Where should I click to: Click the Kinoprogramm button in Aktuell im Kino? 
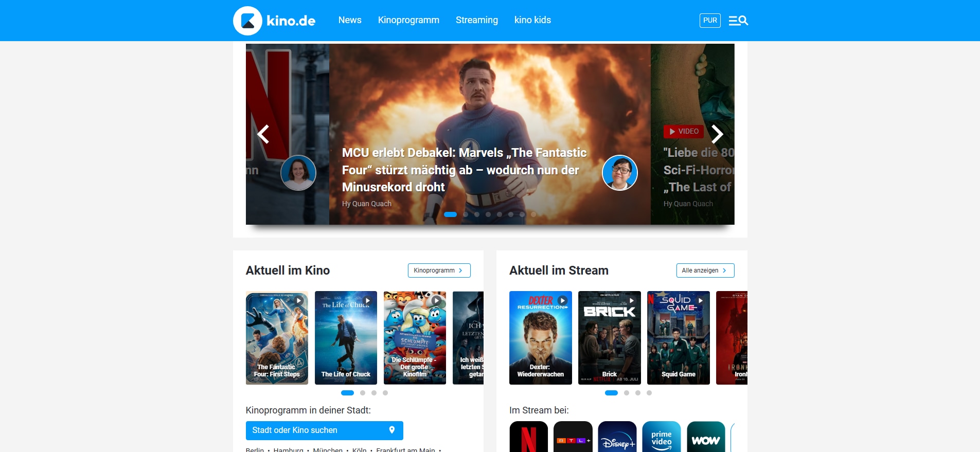439,270
